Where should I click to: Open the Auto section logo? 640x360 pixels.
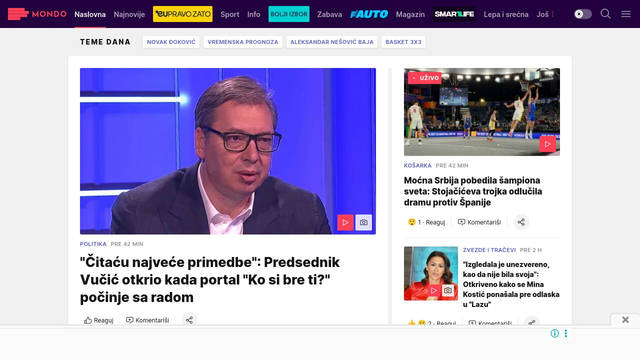coord(369,14)
